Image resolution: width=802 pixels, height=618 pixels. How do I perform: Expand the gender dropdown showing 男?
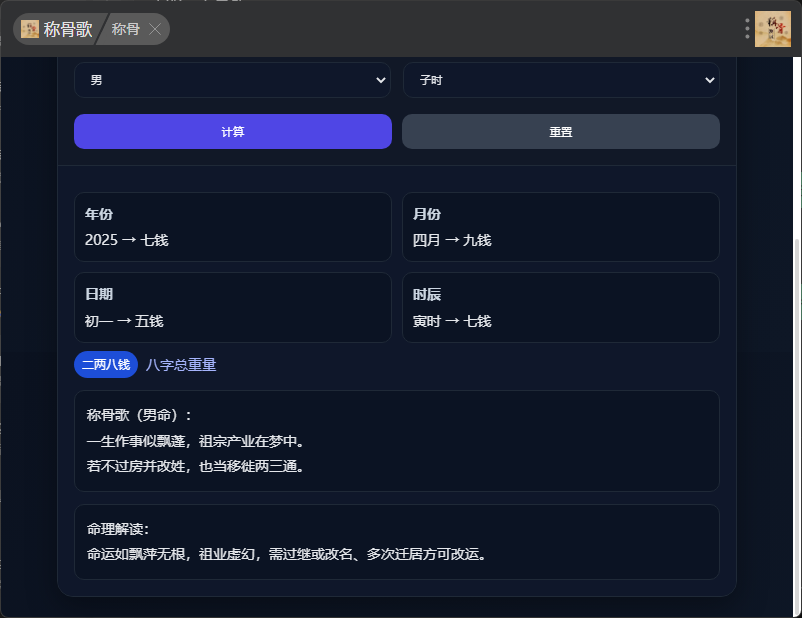point(232,80)
